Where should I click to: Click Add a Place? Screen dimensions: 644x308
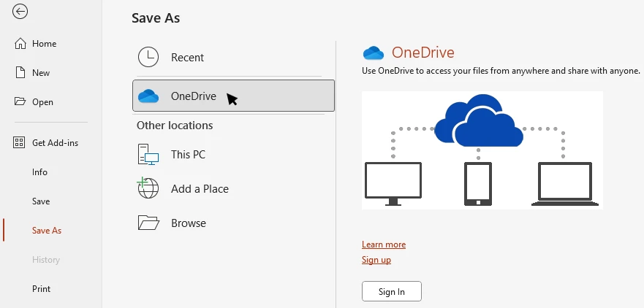(x=233, y=188)
